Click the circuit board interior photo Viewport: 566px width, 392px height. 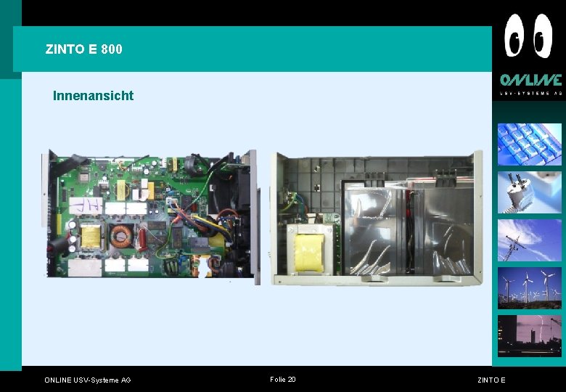point(151,217)
